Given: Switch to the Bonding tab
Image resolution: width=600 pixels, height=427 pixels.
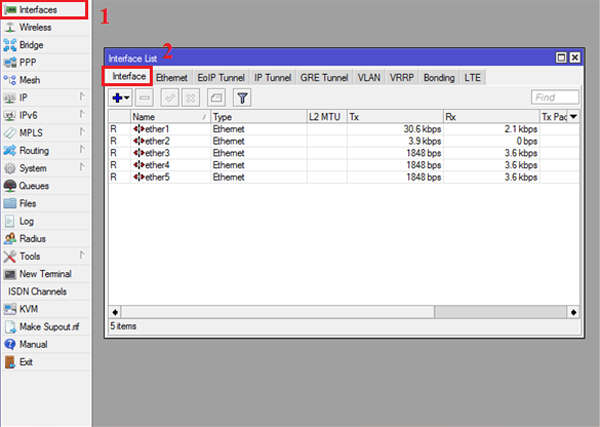Looking at the screenshot, I should click(438, 77).
